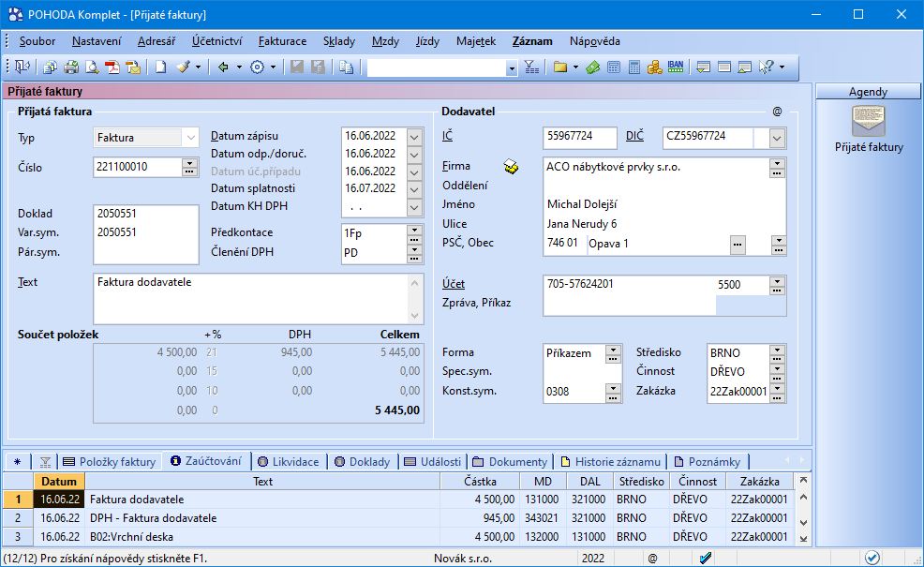Click the funnel filter icon in toolbar
Viewport: 924px width, 567px height.
[x=531, y=67]
